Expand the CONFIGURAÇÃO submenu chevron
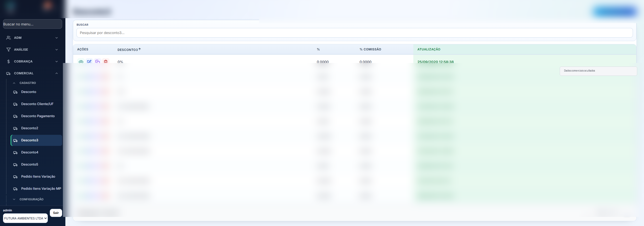The height and width of the screenshot is (226, 644). (x=14, y=199)
